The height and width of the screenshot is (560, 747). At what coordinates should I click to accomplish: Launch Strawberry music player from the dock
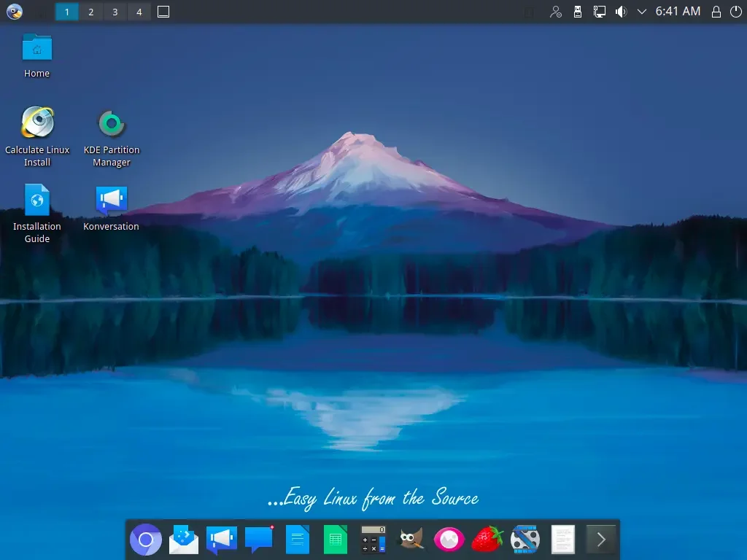click(487, 540)
